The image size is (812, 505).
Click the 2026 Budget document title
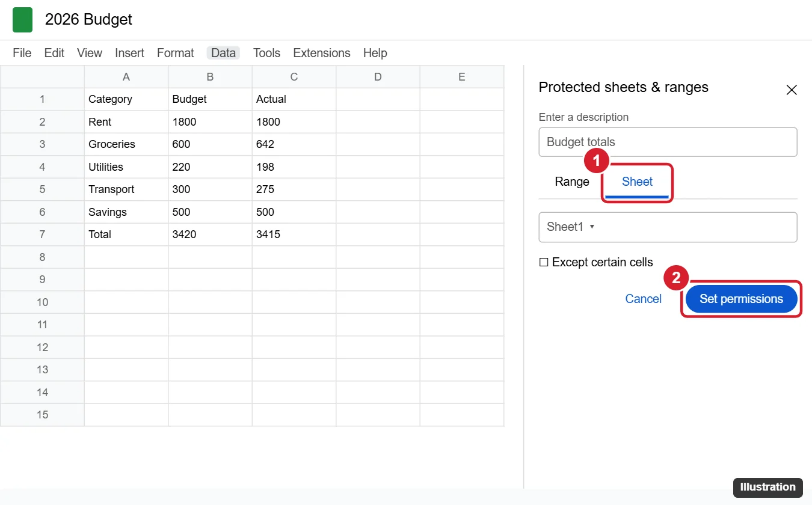click(x=88, y=20)
